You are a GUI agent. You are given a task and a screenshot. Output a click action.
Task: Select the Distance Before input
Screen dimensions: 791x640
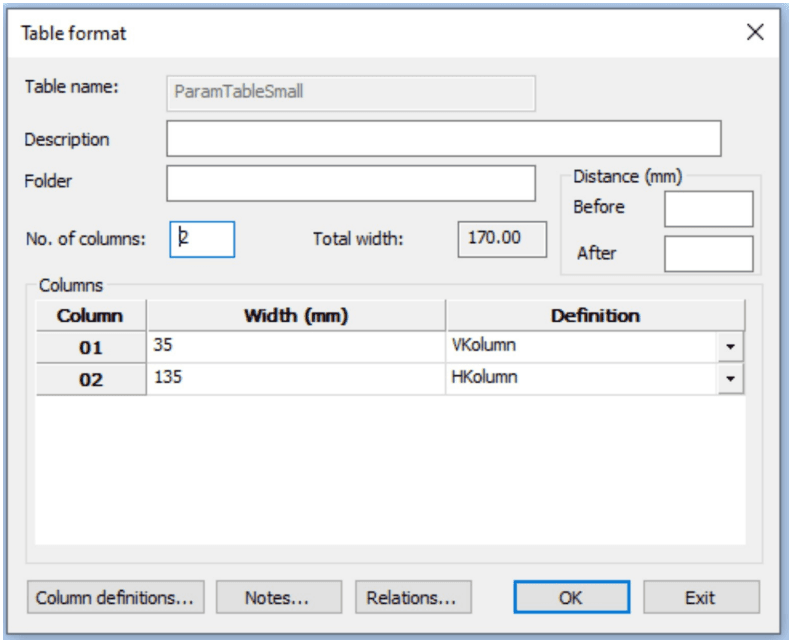click(708, 209)
